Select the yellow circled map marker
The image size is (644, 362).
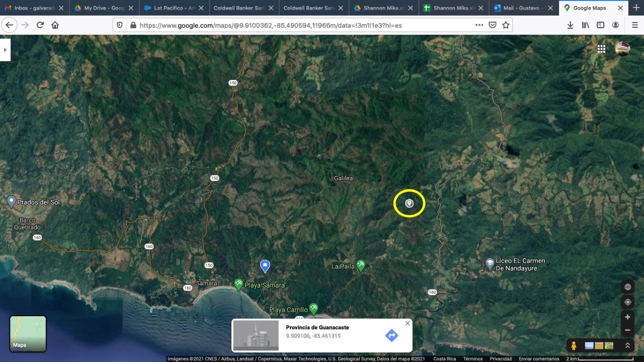click(x=409, y=203)
